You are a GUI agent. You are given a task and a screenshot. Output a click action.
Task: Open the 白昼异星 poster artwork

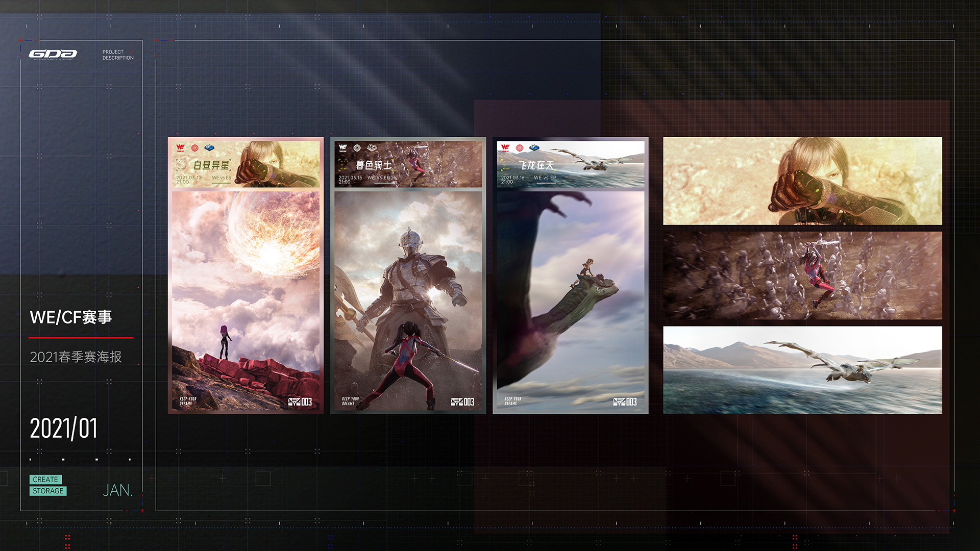click(x=246, y=301)
